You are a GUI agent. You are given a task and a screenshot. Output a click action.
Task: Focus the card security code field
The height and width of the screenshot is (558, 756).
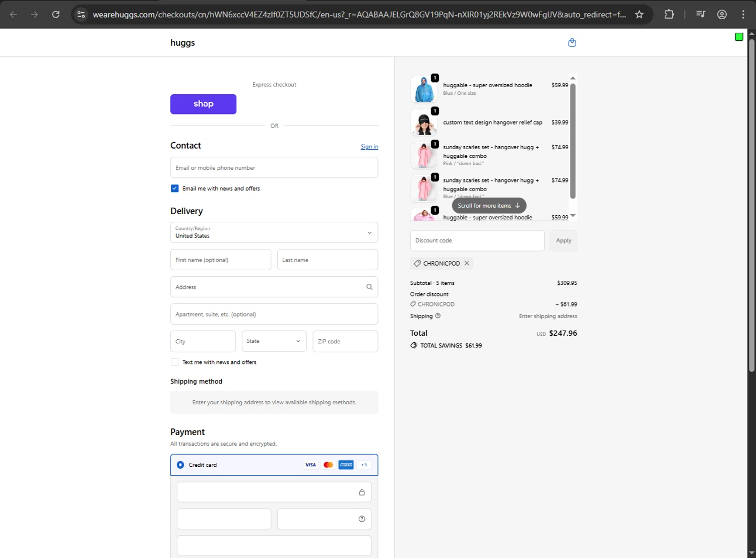tap(324, 519)
